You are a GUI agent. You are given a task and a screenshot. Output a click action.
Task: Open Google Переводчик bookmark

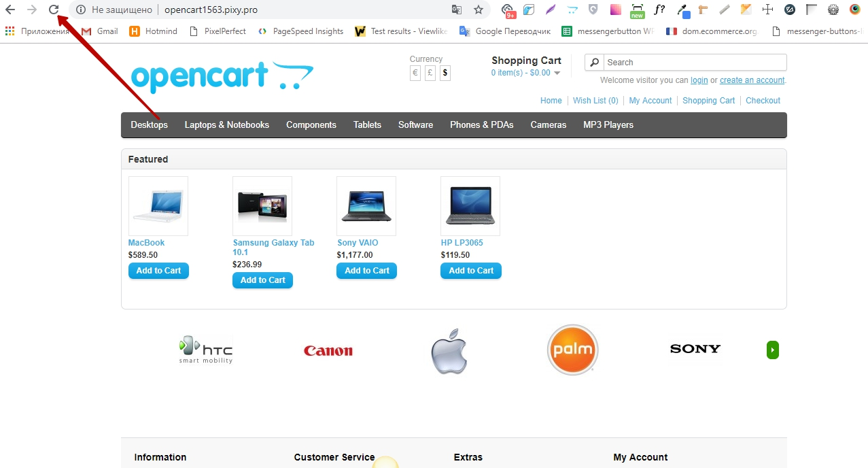coord(505,31)
